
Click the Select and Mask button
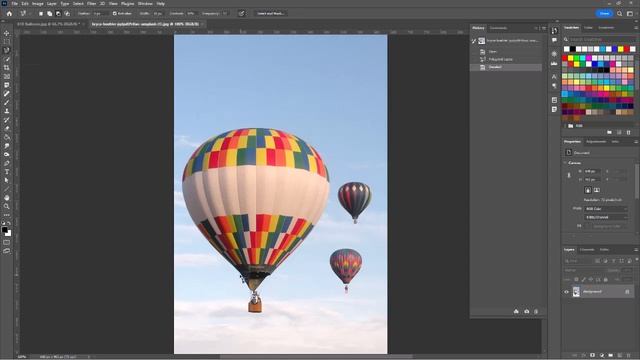[x=270, y=13]
